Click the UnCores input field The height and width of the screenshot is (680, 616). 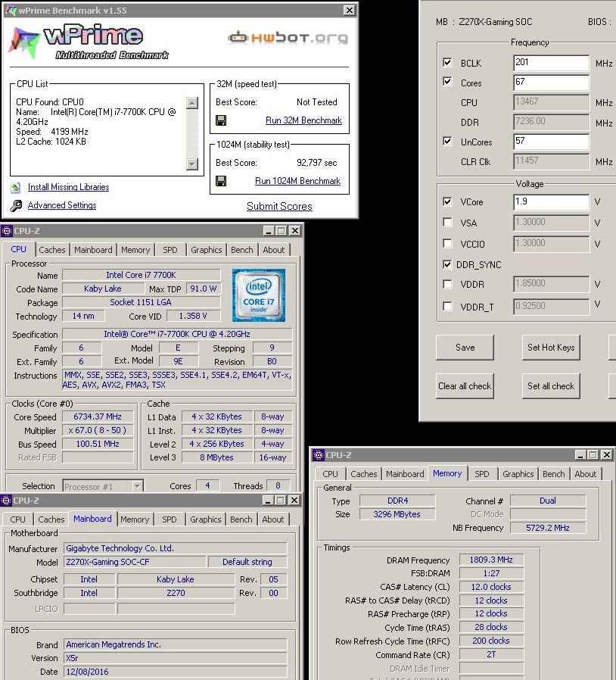pos(551,142)
